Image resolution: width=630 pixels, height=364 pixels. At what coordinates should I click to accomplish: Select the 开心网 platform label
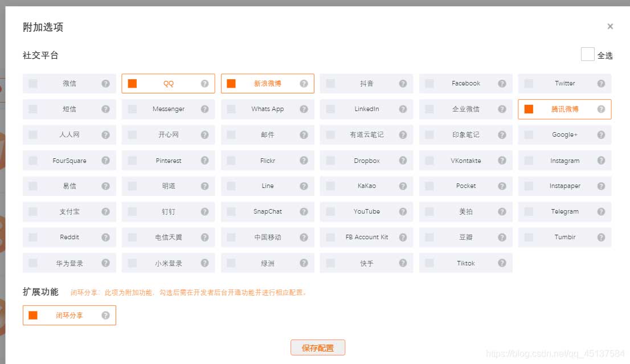[x=169, y=134]
